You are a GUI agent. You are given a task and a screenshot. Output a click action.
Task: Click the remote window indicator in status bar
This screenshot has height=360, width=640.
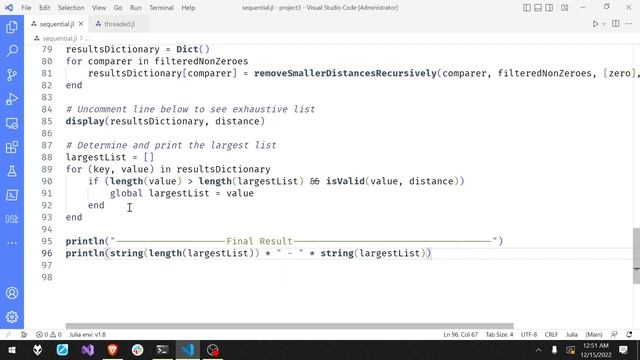pos(8,335)
